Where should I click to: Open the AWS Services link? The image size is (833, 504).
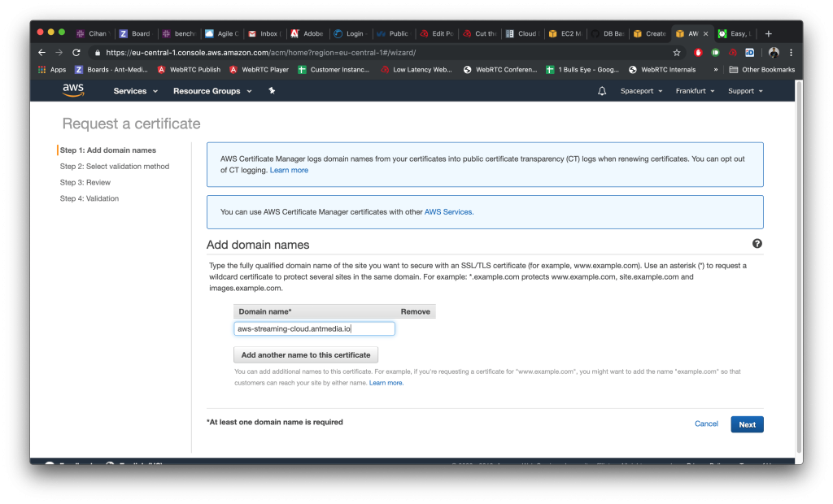448,212
